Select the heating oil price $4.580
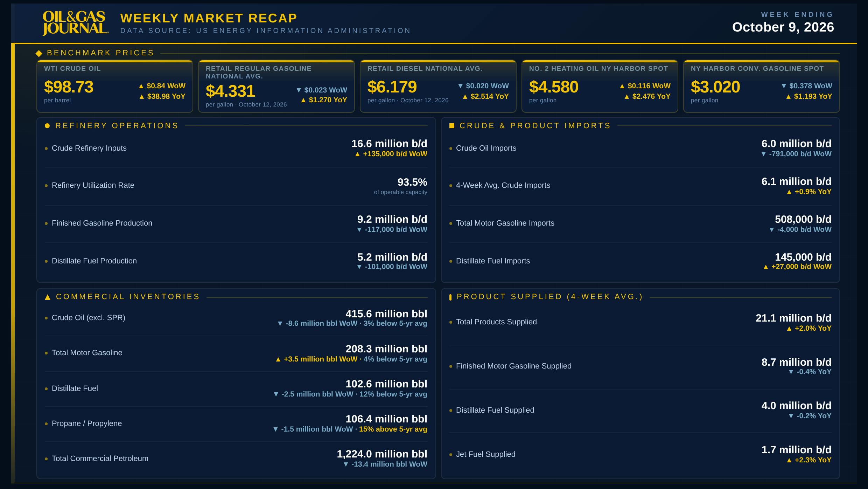Viewport: 868px width, 489px height. click(x=554, y=87)
